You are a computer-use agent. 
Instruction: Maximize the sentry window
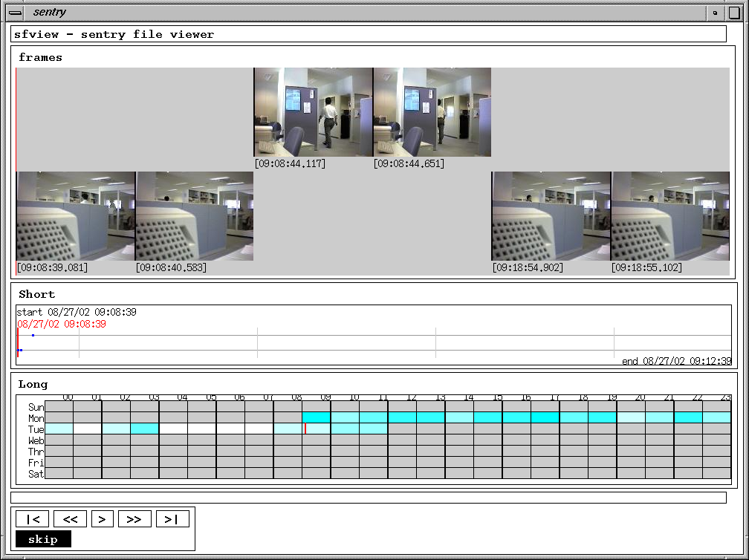click(x=734, y=13)
